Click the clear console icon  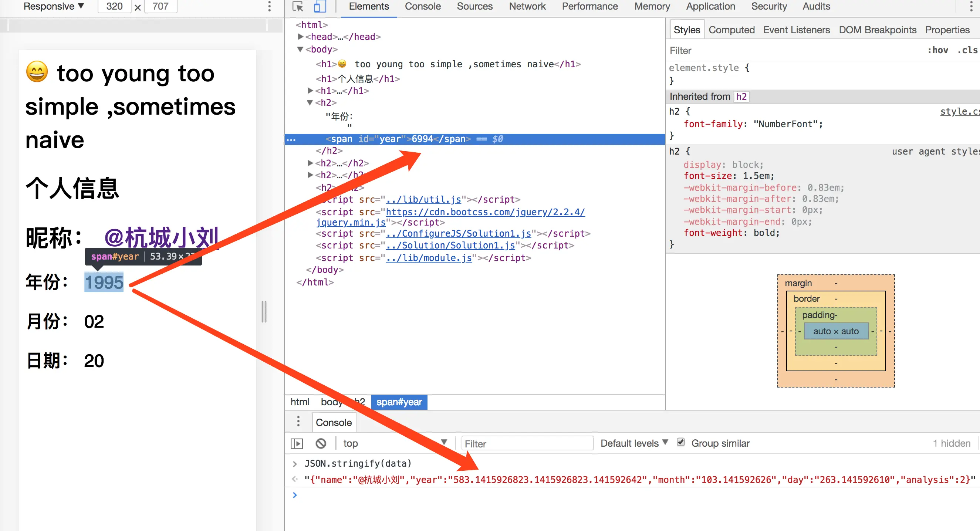point(321,443)
